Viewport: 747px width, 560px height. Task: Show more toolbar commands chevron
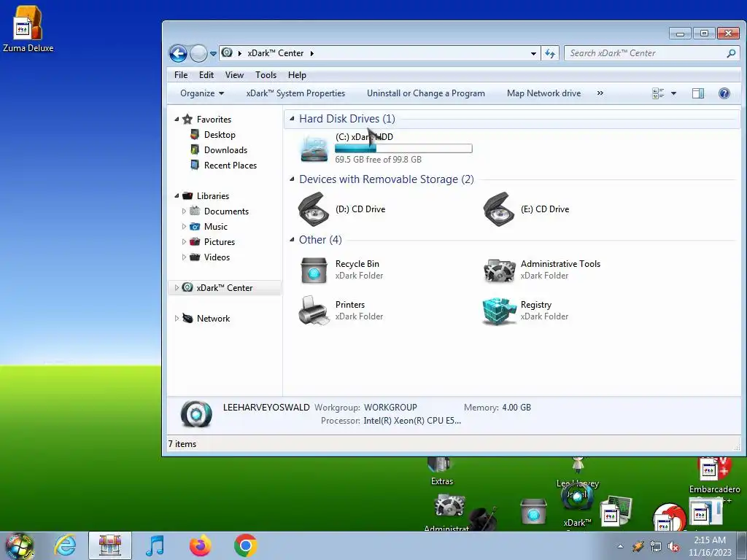point(600,93)
